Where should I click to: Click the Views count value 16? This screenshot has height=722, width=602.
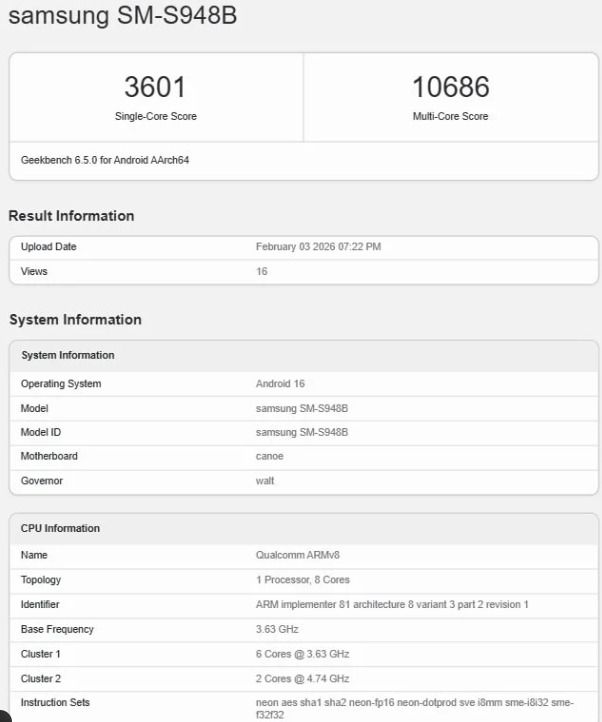click(262, 271)
